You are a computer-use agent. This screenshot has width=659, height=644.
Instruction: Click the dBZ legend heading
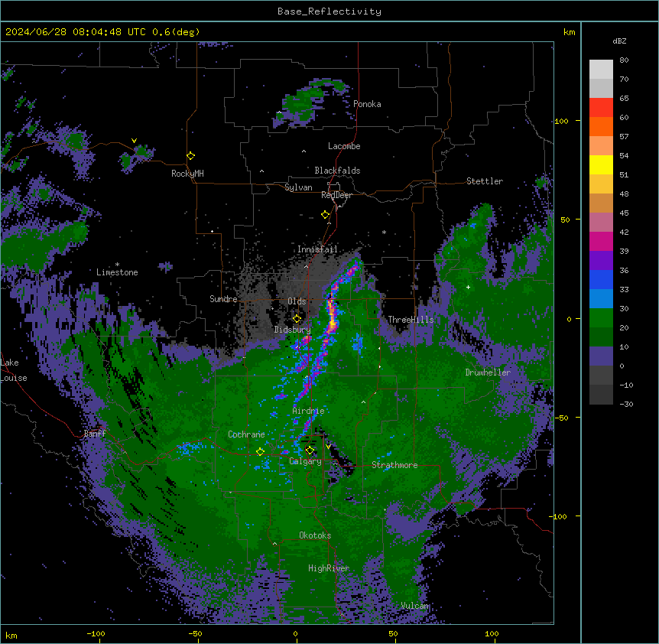click(619, 41)
